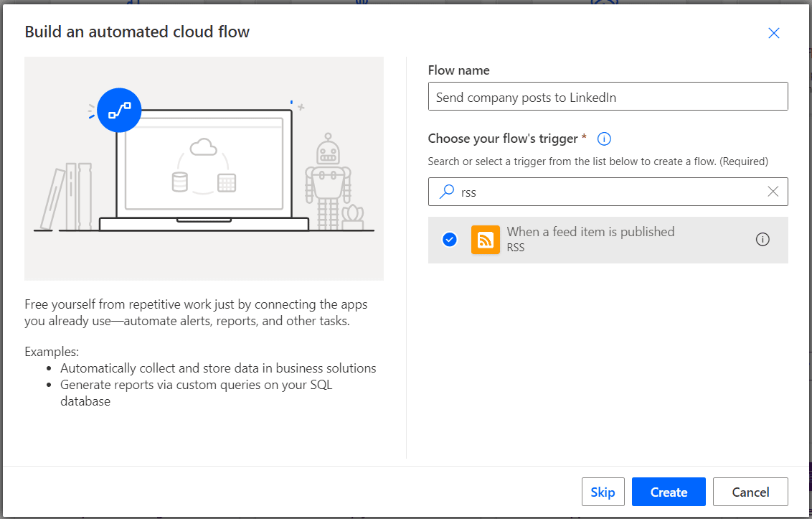Click the Cancel button

click(750, 492)
